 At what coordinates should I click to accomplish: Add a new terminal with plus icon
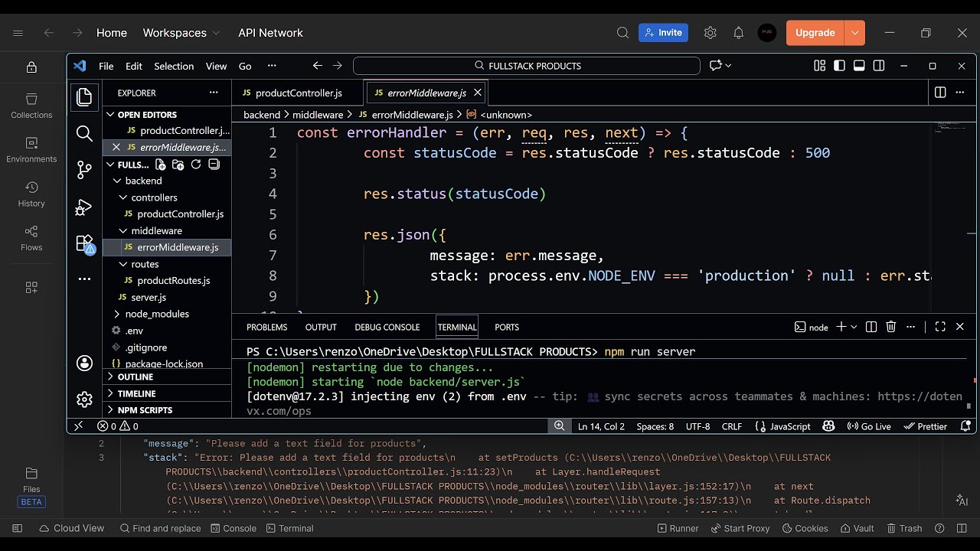[x=841, y=327]
